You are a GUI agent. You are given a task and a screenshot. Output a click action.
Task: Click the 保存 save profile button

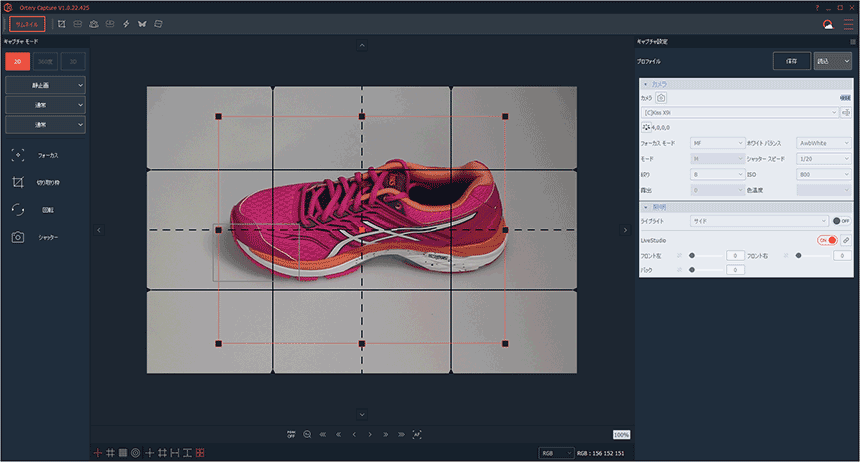pos(791,61)
